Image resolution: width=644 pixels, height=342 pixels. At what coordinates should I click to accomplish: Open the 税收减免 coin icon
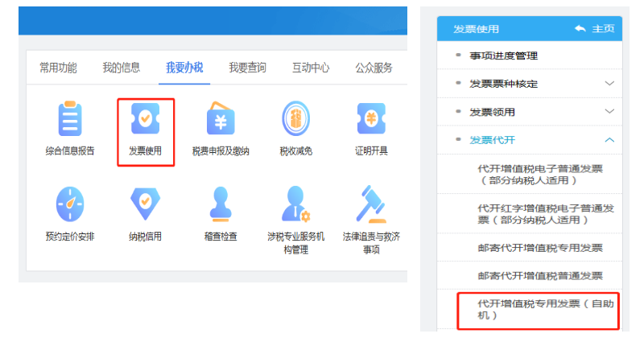(295, 118)
